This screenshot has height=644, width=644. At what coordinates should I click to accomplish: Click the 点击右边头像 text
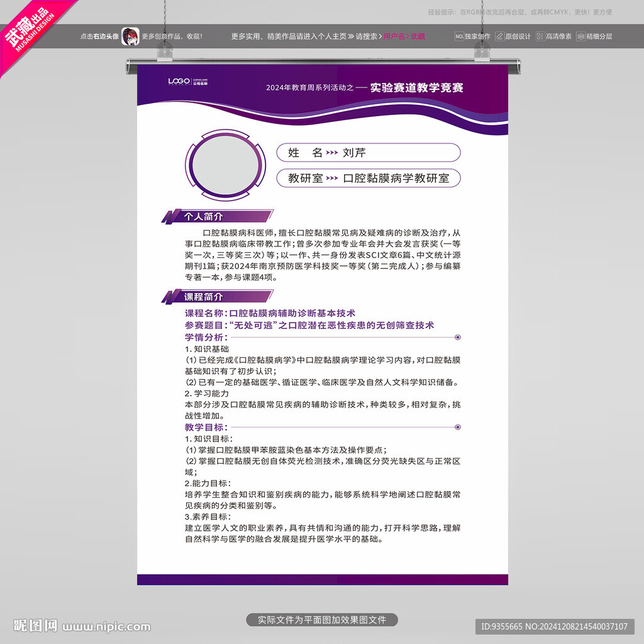coord(99,36)
